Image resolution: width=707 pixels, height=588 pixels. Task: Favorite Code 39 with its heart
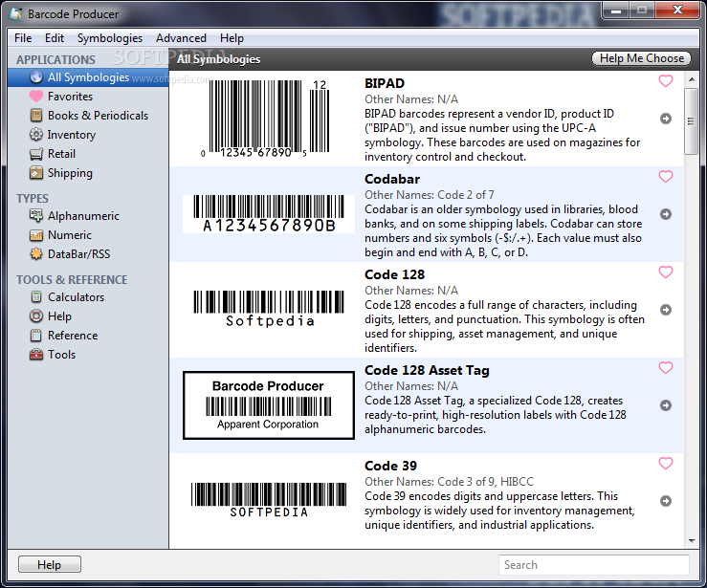[x=666, y=463]
